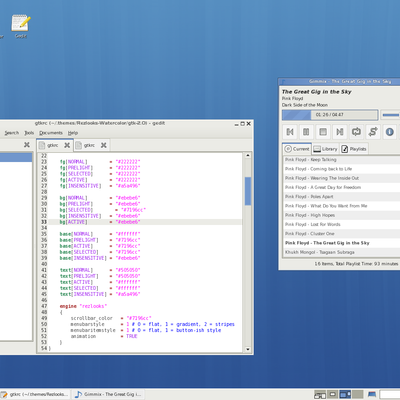
Task: Open the Library tab in Gimmix
Action: click(326, 149)
